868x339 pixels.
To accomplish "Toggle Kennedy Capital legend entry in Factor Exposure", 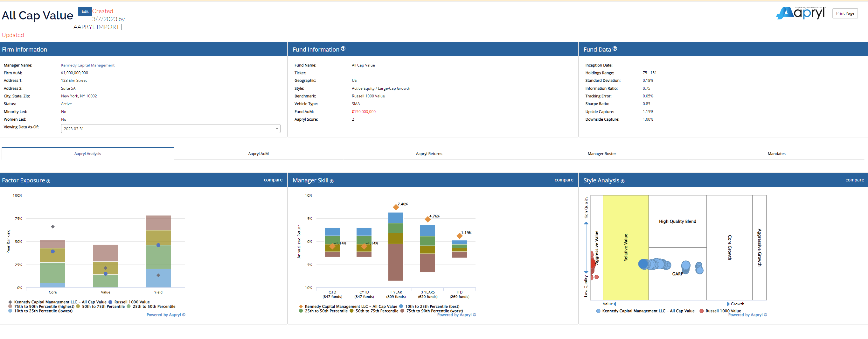I will pos(57,302).
